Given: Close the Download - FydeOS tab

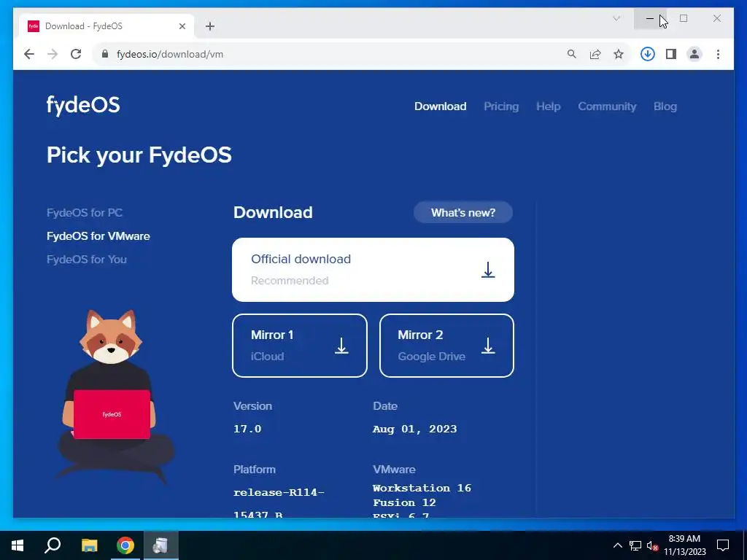Looking at the screenshot, I should point(182,26).
